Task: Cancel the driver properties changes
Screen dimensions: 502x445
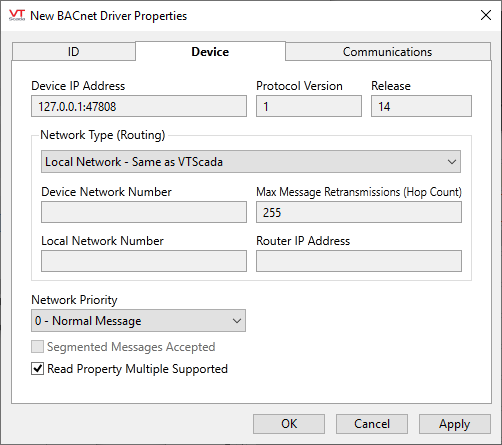Action: pos(372,424)
